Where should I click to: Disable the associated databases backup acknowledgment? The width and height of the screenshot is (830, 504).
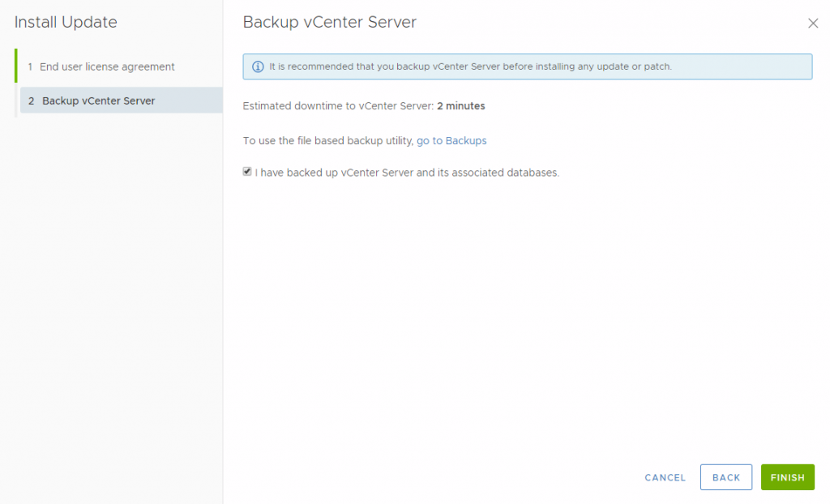(x=247, y=172)
